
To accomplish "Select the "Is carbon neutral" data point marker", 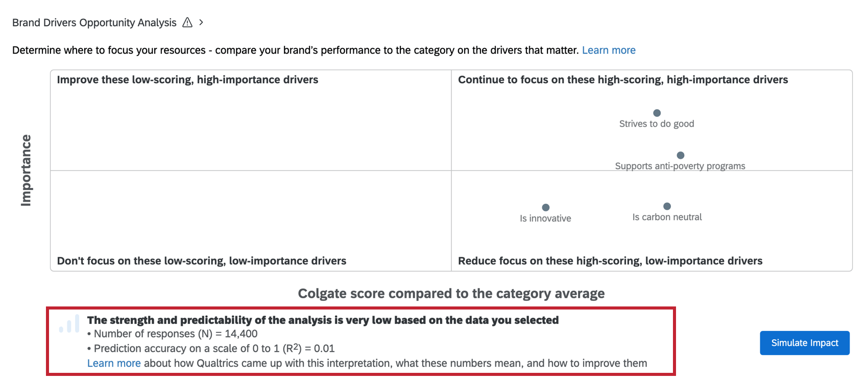I will pyautogui.click(x=667, y=206).
